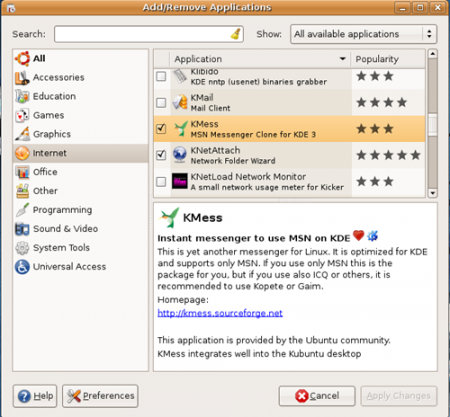Click the list scrollbar down arrow
This screenshot has width=450, height=417.
[433, 193]
